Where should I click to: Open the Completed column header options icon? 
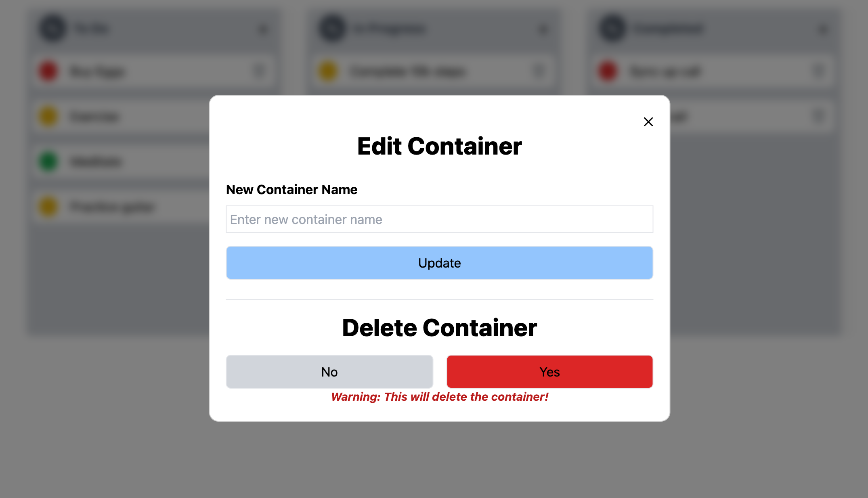[823, 29]
